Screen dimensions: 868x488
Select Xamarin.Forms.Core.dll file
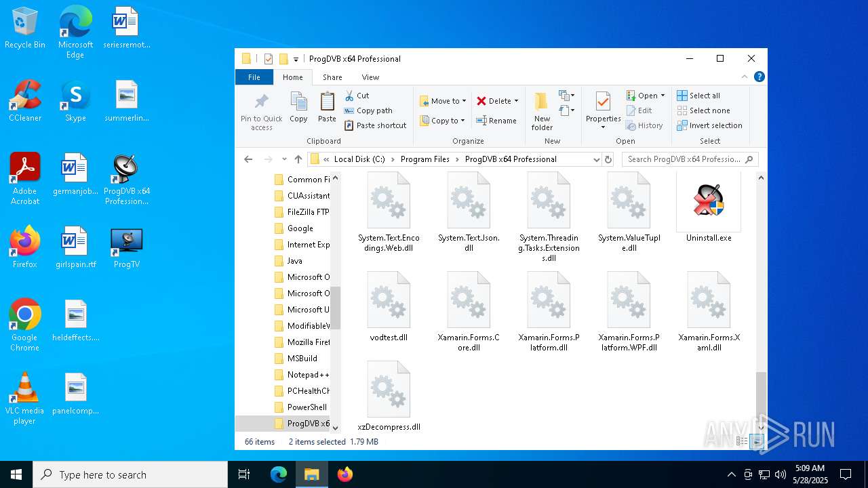click(469, 311)
